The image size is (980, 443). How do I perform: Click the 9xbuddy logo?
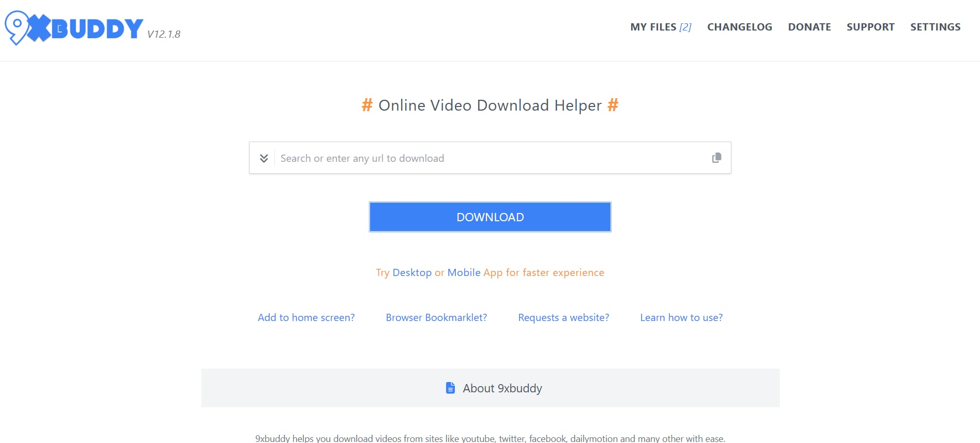(74, 28)
